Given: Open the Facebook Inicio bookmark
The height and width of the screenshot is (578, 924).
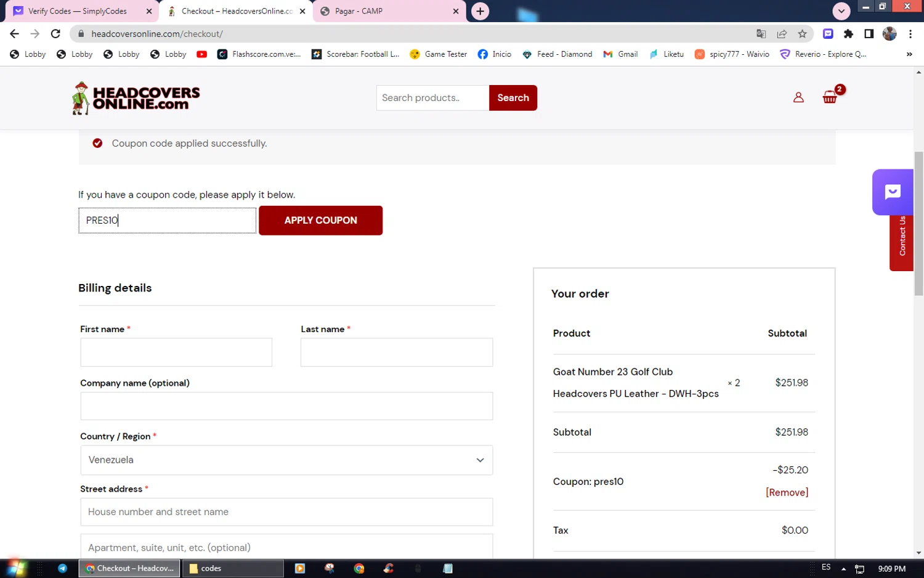Looking at the screenshot, I should (494, 54).
